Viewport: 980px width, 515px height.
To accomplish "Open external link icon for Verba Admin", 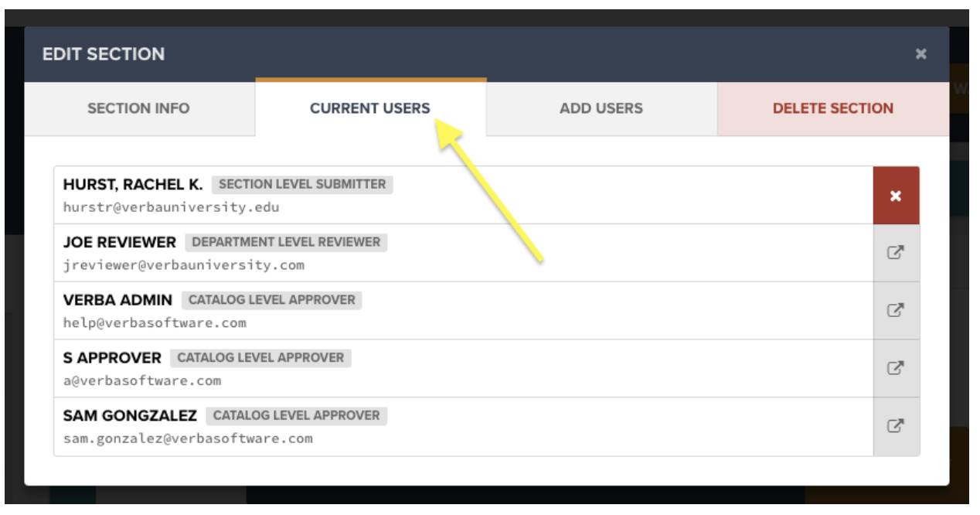I will click(896, 311).
